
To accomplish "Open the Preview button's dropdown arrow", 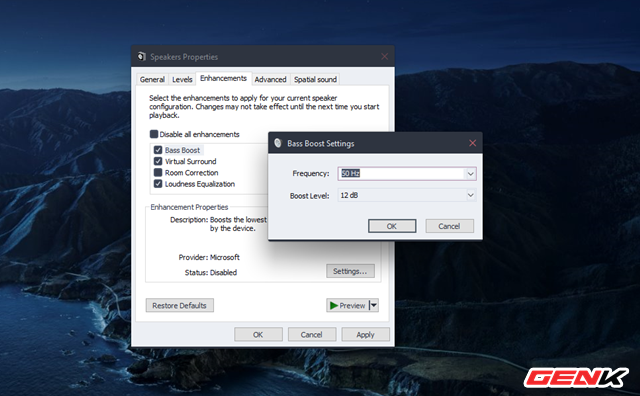I will click(374, 305).
